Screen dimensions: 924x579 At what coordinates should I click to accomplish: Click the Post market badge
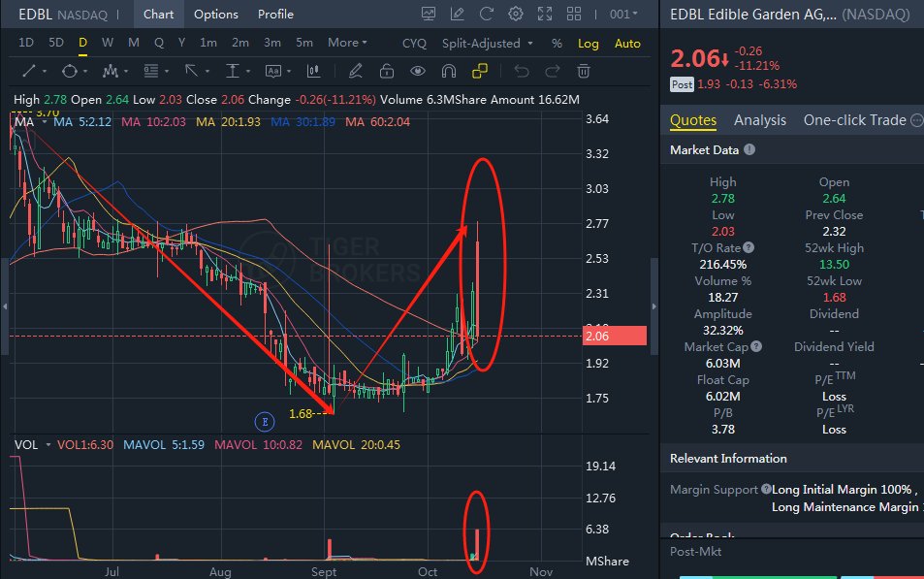[682, 84]
